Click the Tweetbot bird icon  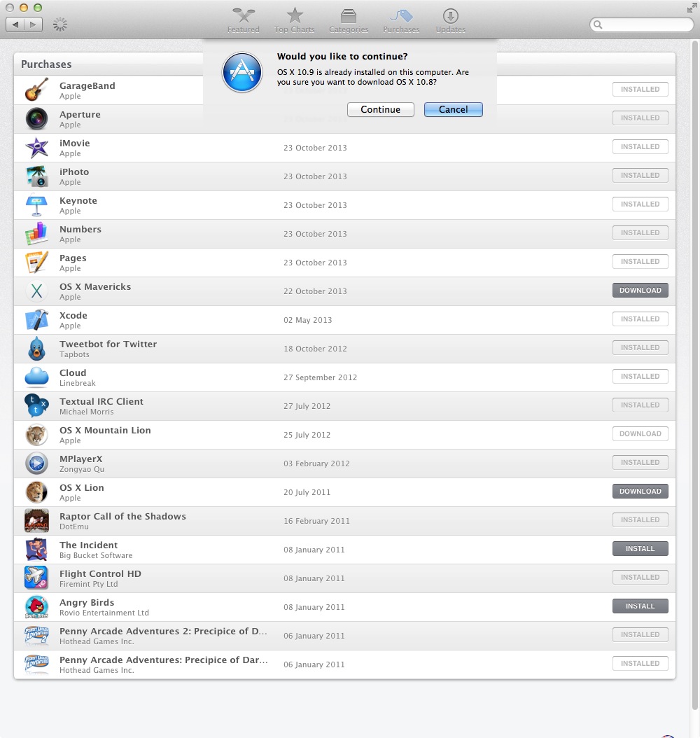click(36, 348)
